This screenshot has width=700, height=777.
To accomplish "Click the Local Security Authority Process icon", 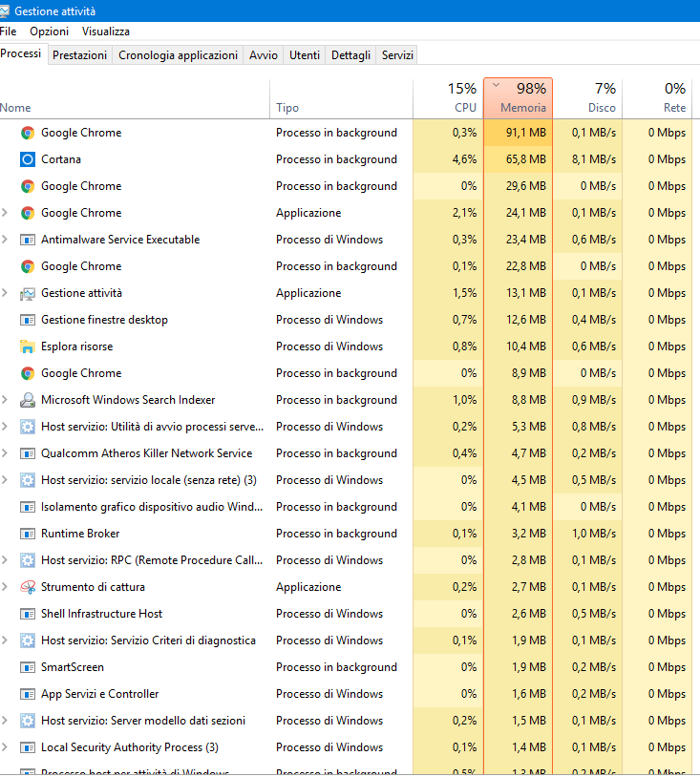I will tap(28, 747).
